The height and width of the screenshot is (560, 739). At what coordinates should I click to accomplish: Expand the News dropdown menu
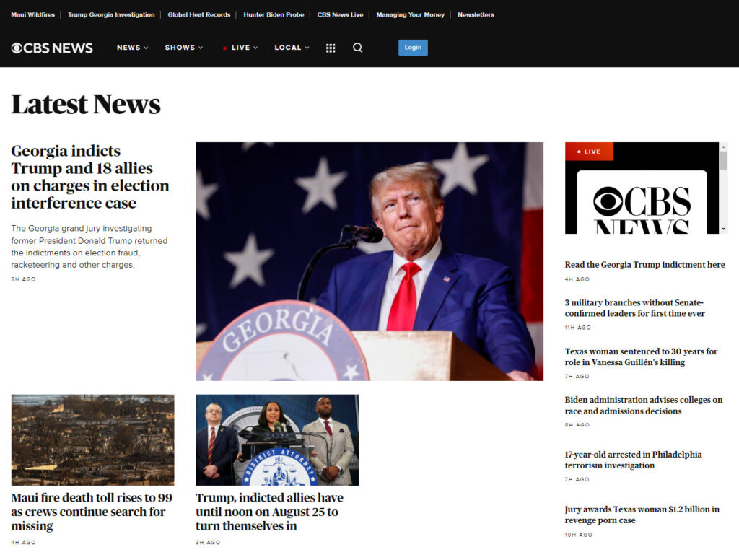pyautogui.click(x=132, y=48)
